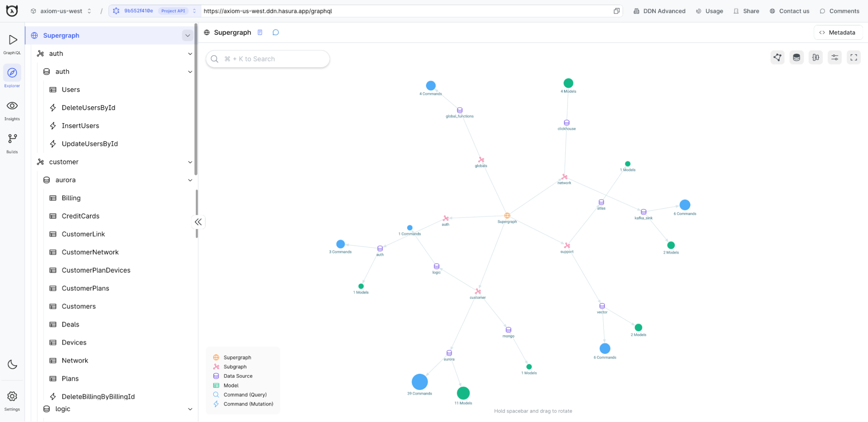The image size is (868, 422).
Task: Focus the K to Search field
Action: (268, 59)
